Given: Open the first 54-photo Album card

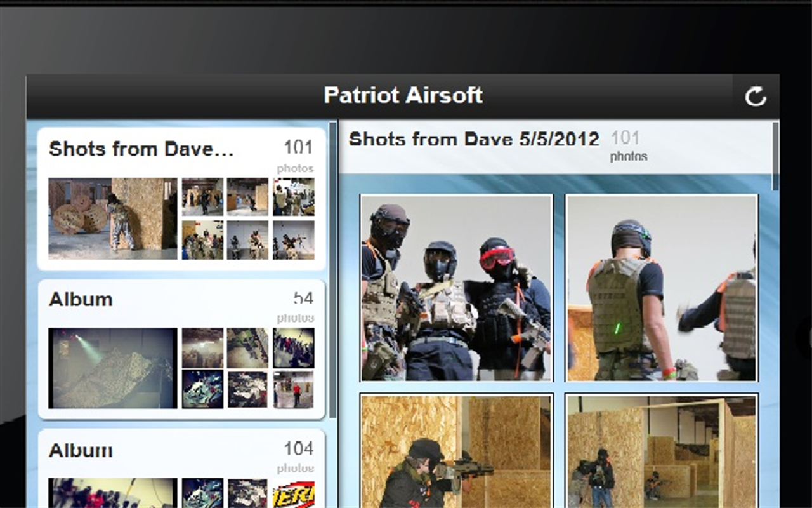Looking at the screenshot, I should pos(79,300).
